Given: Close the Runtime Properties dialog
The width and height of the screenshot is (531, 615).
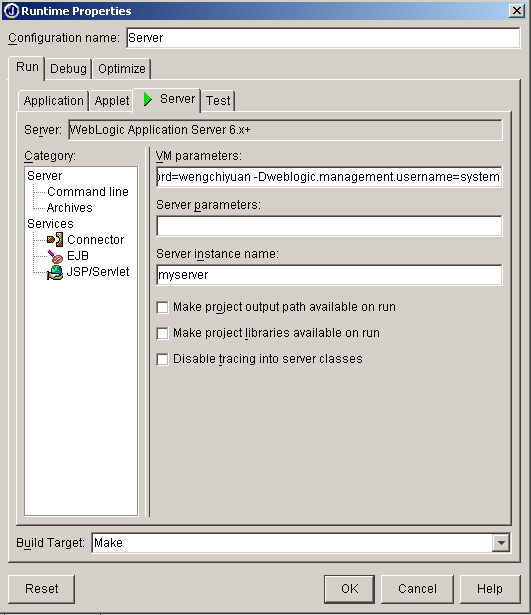Looking at the screenshot, I should point(517,11).
